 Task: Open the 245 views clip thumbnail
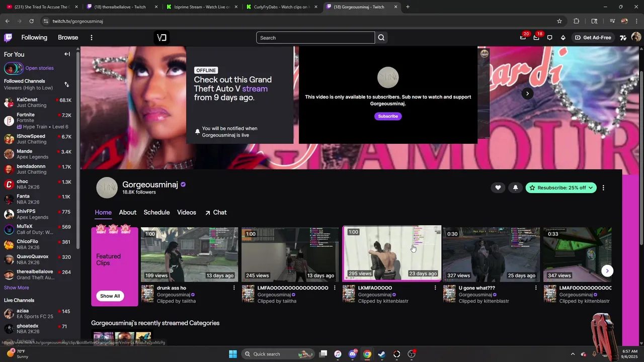point(290,254)
